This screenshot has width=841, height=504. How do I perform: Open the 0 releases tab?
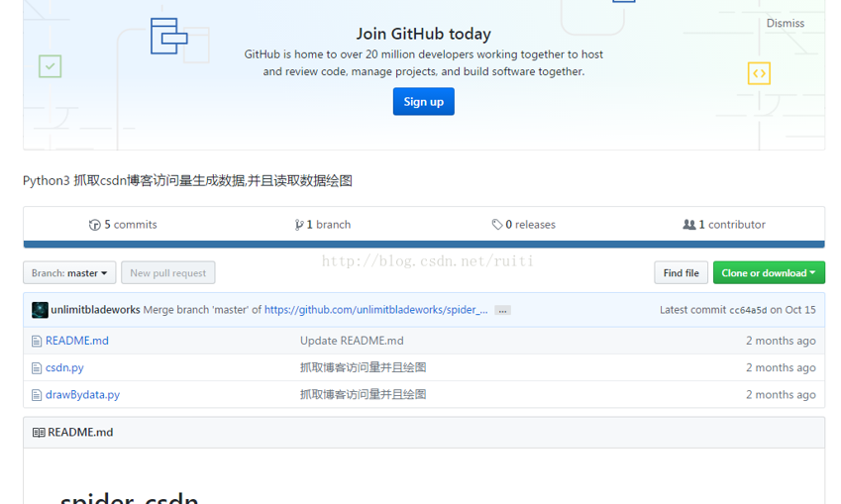(x=524, y=225)
